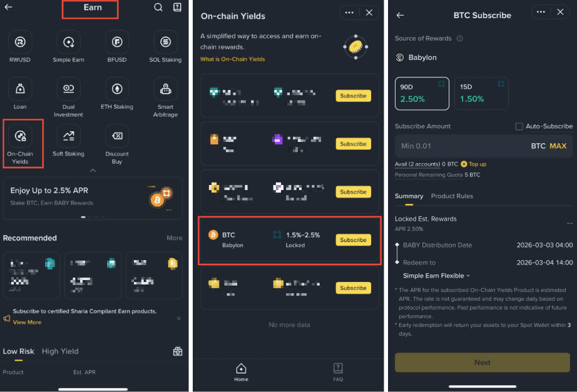Open the RWUSD product icon

[20, 42]
